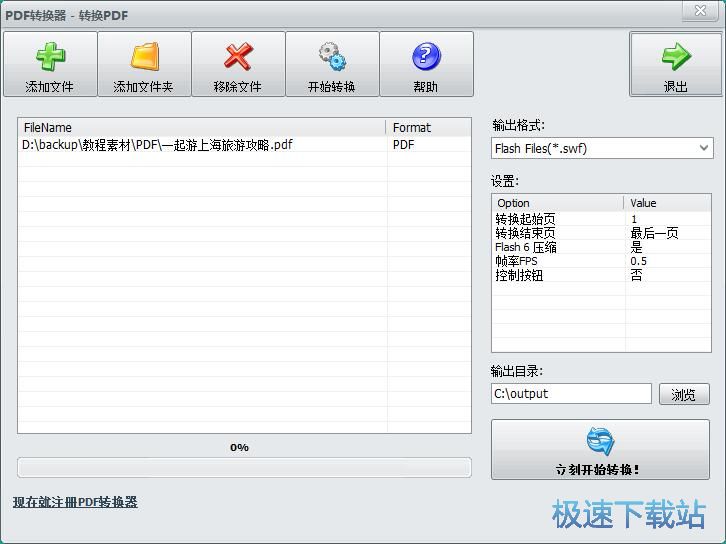Click the C:\output output directory field
Image resolution: width=726 pixels, height=544 pixels.
point(571,394)
